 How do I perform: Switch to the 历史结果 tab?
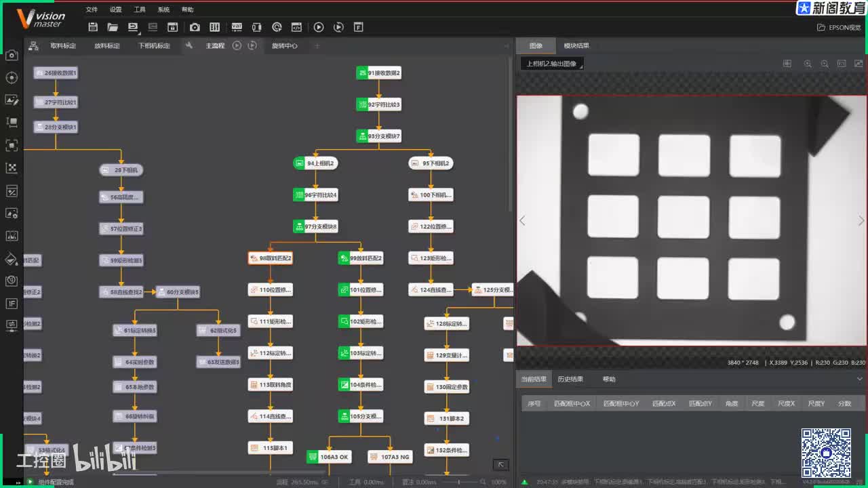570,379
